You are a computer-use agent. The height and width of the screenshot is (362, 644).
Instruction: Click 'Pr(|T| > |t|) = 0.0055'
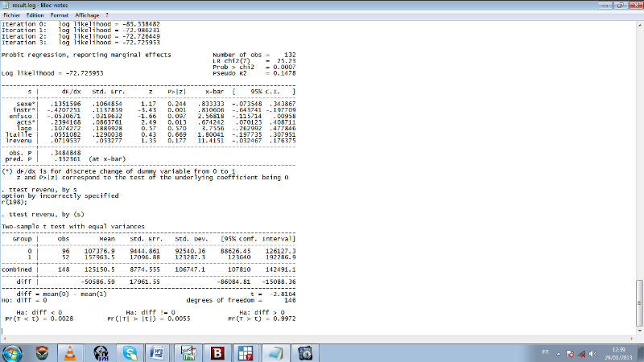click(149, 319)
